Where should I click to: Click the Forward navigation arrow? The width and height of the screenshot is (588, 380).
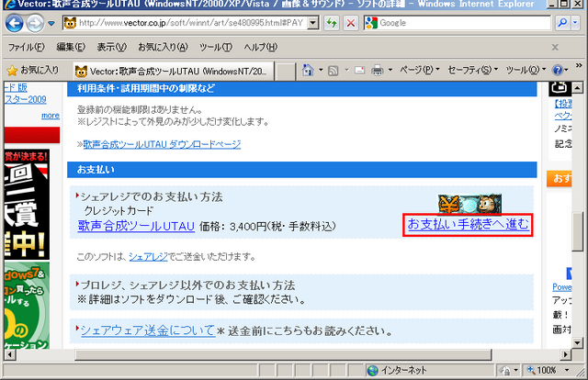click(x=35, y=23)
